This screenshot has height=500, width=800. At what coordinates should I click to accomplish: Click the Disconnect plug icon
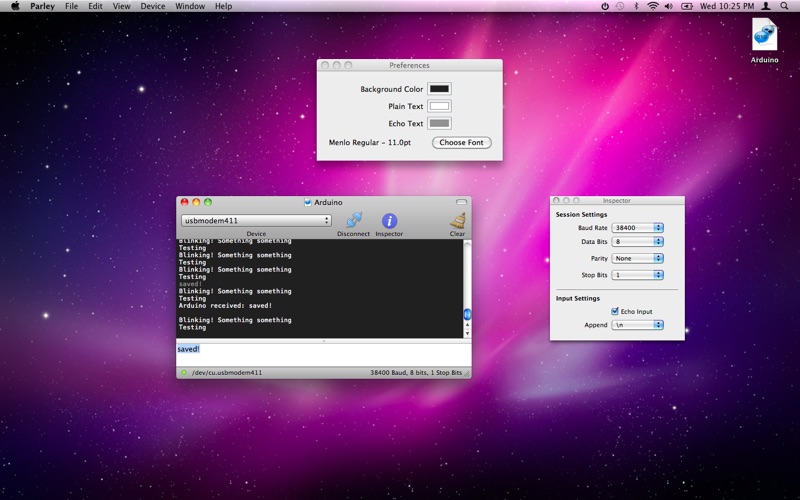[354, 220]
